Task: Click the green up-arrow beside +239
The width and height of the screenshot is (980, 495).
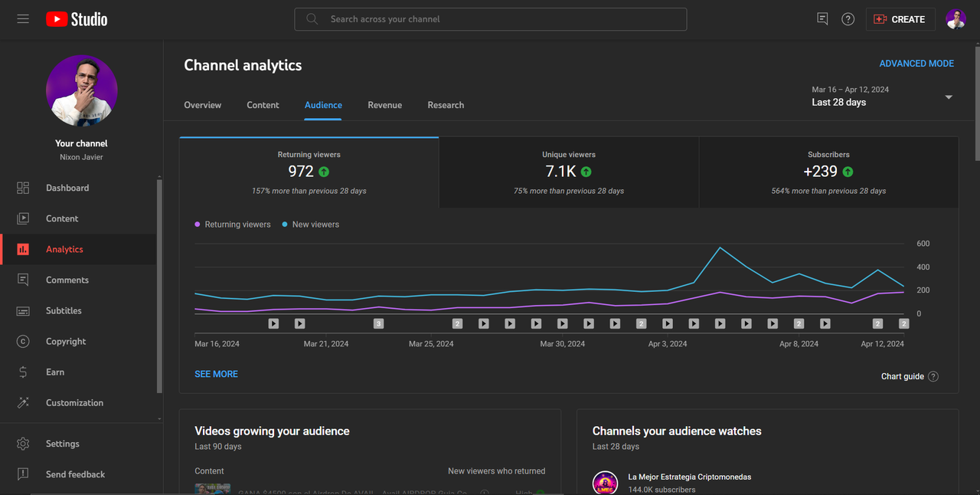Action: coord(848,172)
